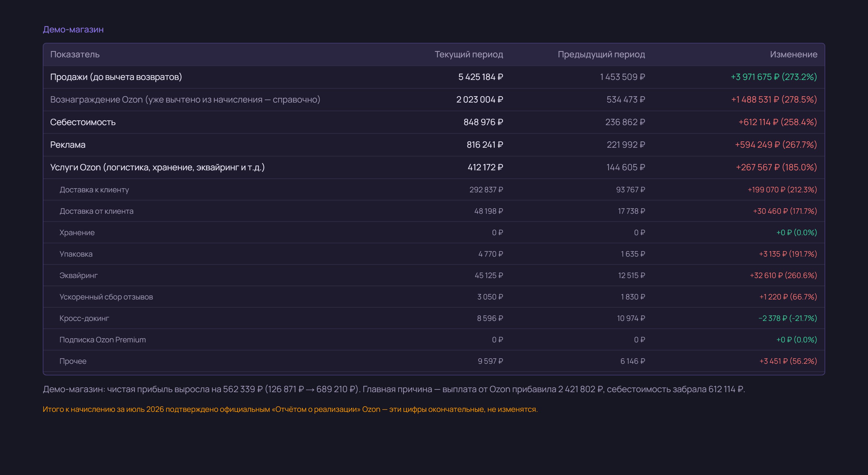Click the orange note about июль 2026 report

click(x=290, y=409)
